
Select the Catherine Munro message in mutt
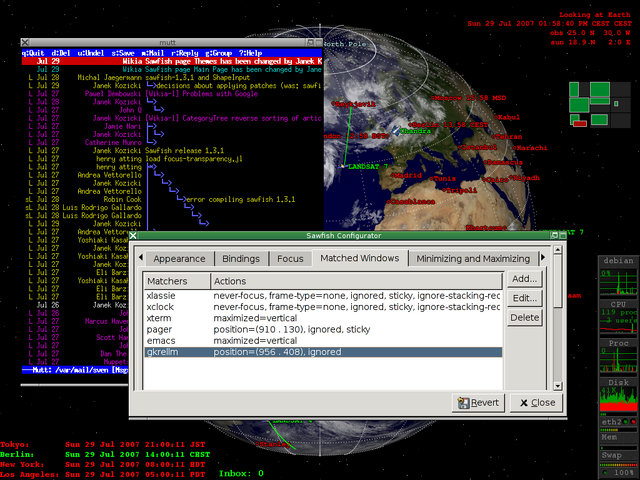[x=172, y=142]
